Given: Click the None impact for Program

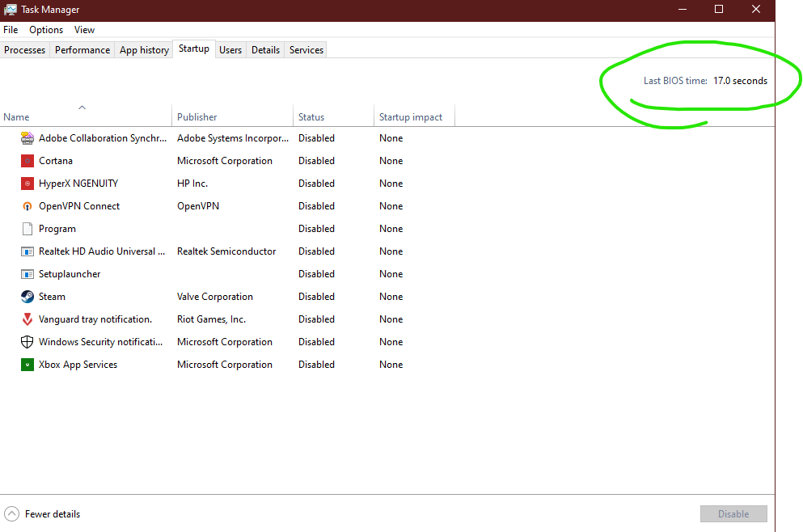Looking at the screenshot, I should (x=391, y=229).
